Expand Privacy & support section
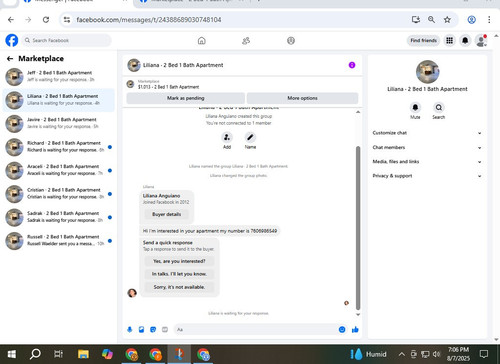Viewport: 500px width, 364px height. 427,176
